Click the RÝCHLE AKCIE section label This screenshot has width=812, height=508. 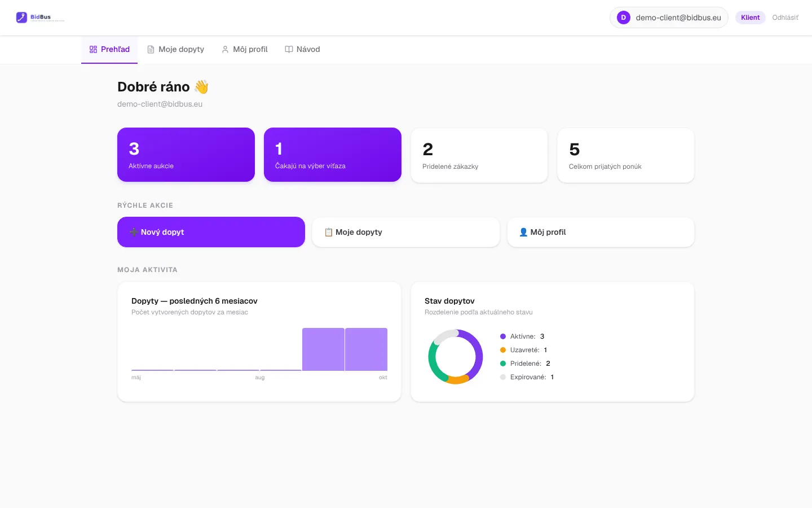(145, 205)
